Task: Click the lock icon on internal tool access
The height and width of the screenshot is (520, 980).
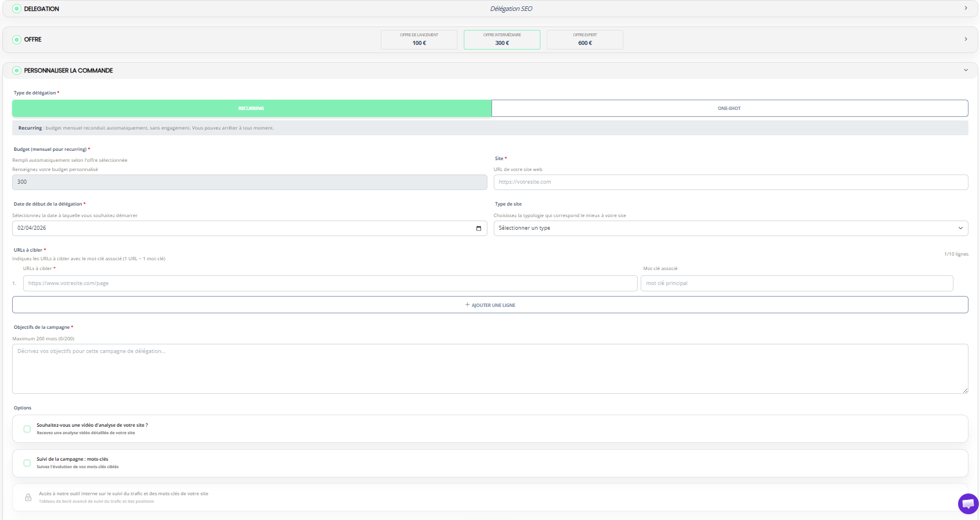Action: pyautogui.click(x=28, y=498)
